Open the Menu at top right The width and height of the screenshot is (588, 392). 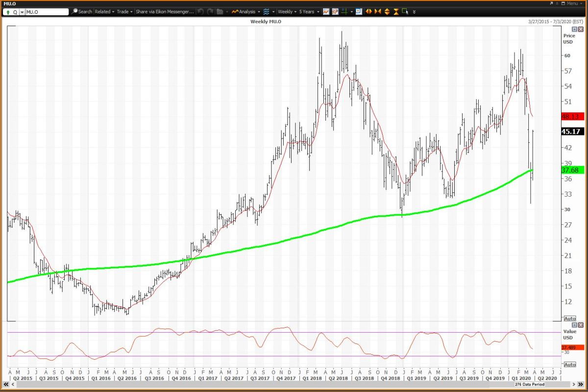(x=572, y=3)
